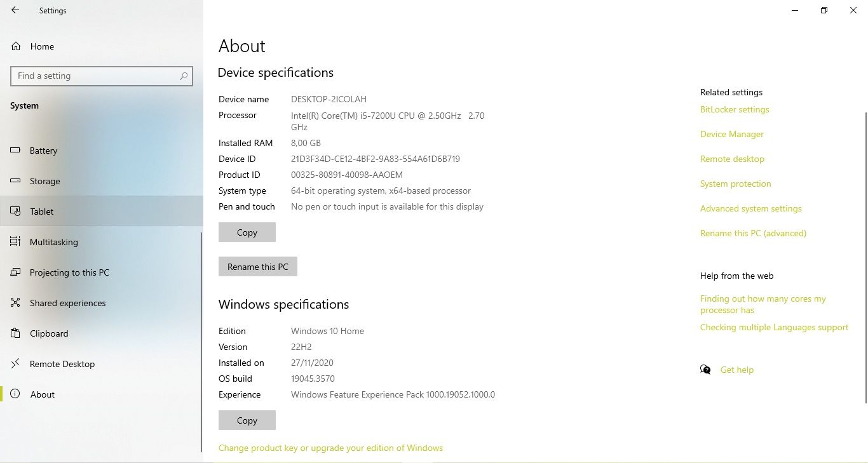Viewport: 868px width, 463px height.
Task: Click the Get help link
Action: 737,370
